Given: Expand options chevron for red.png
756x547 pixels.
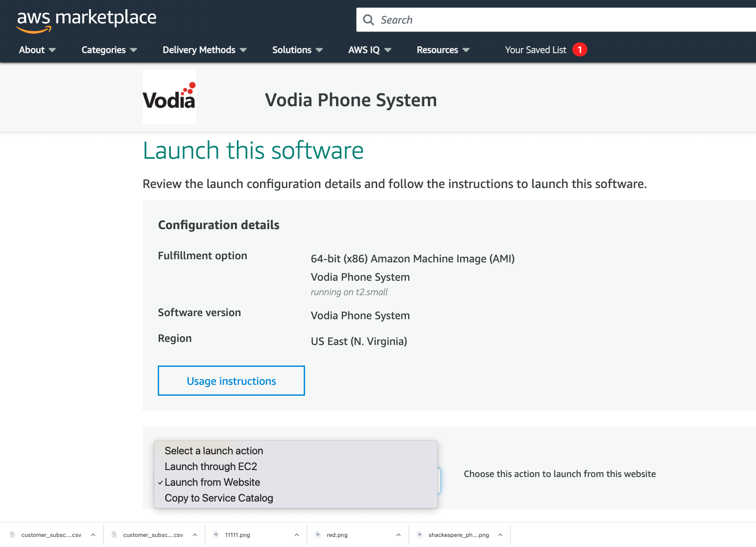Looking at the screenshot, I should [x=399, y=535].
